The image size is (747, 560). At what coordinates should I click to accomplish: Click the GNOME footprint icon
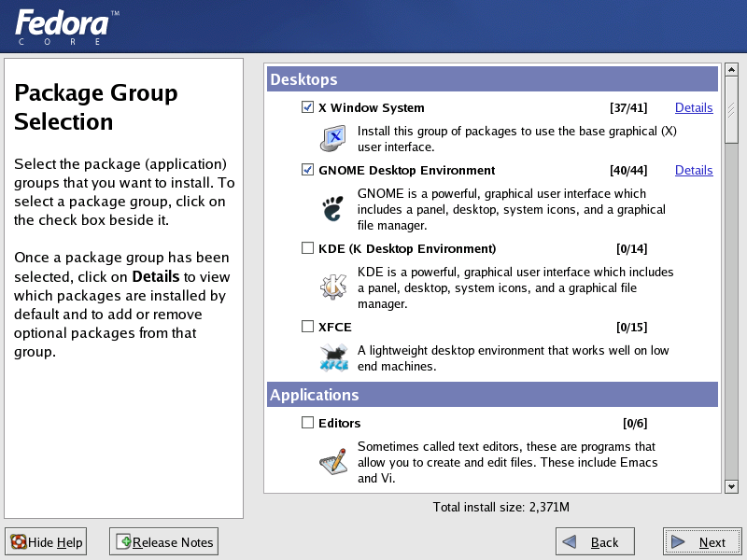click(x=332, y=208)
